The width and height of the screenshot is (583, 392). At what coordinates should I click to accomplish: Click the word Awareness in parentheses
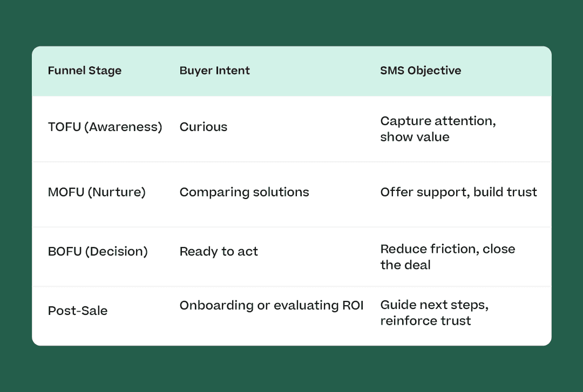(124, 127)
